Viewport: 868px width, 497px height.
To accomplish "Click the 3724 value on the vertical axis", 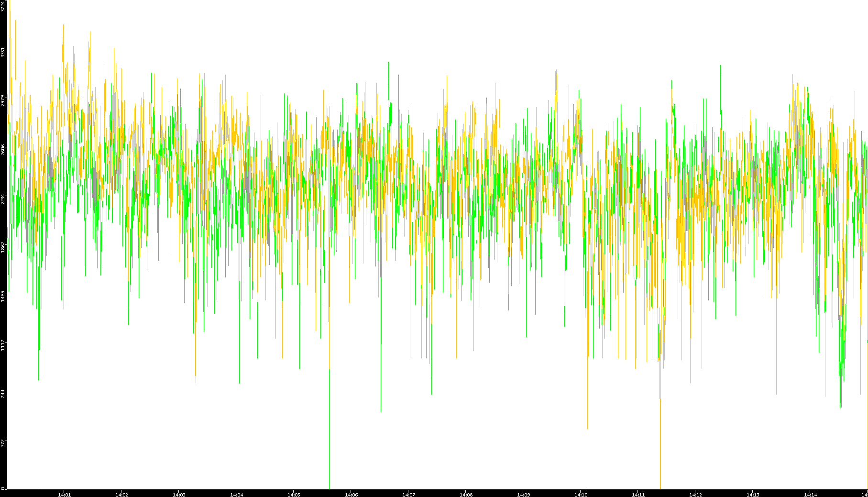I will (3, 6).
